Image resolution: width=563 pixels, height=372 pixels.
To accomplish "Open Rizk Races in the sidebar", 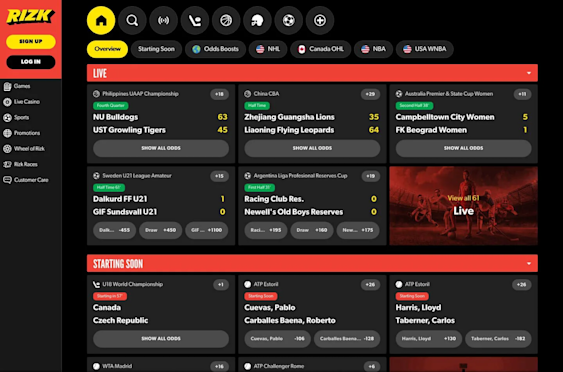I will tap(20, 164).
